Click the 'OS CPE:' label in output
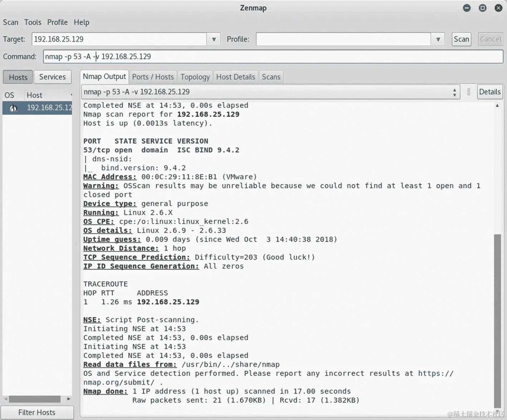The image size is (507, 420). coord(99,222)
